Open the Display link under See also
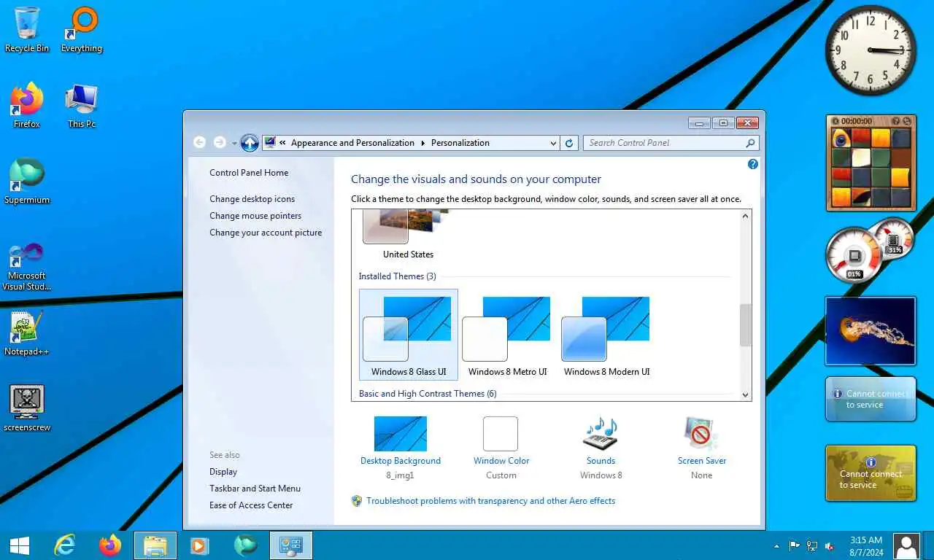This screenshot has width=934, height=560. coord(223,472)
